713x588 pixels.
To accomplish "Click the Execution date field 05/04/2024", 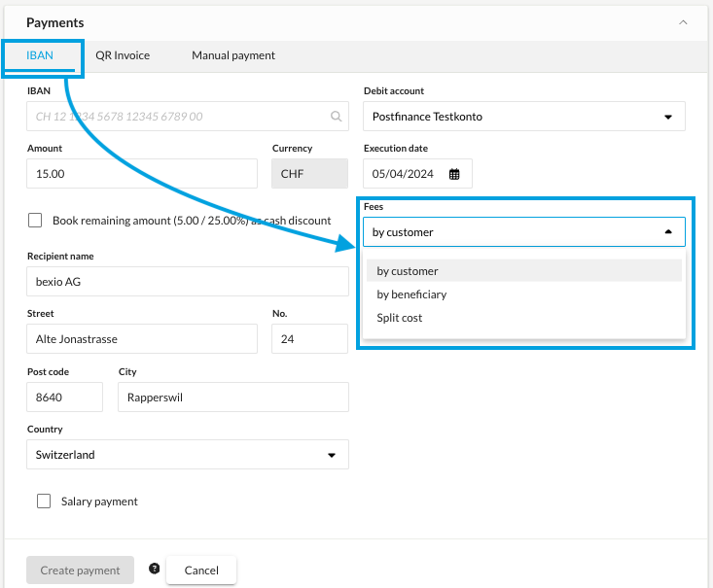I will 417,174.
